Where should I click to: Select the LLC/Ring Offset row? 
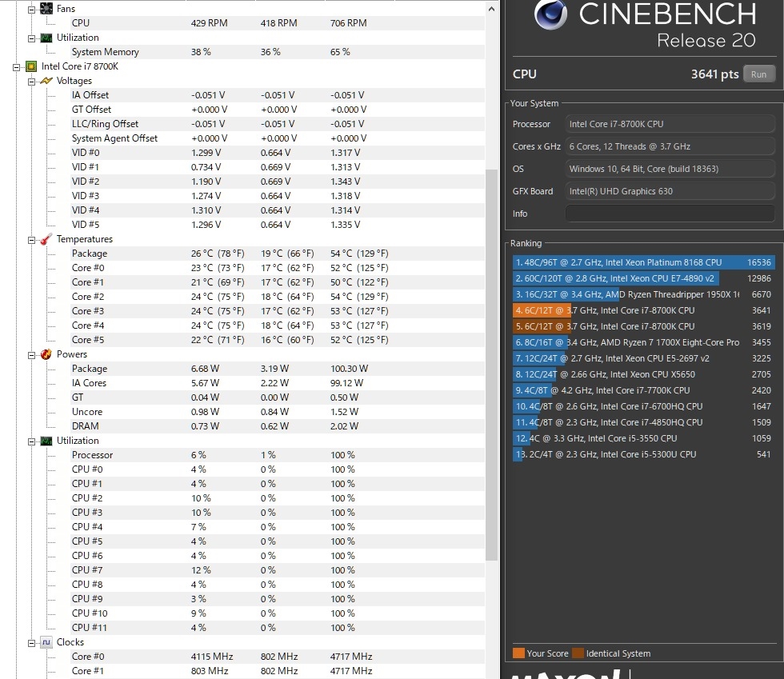tap(278, 124)
